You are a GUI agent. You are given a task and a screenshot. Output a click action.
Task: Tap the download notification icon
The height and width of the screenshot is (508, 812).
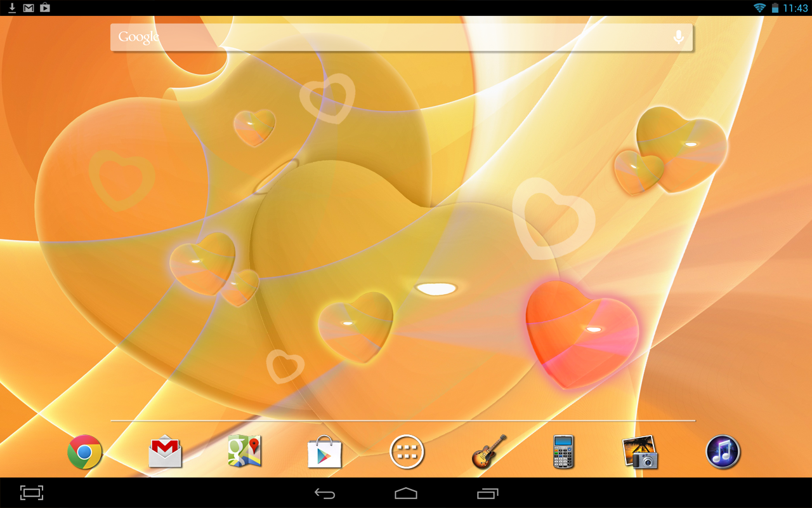[12, 8]
